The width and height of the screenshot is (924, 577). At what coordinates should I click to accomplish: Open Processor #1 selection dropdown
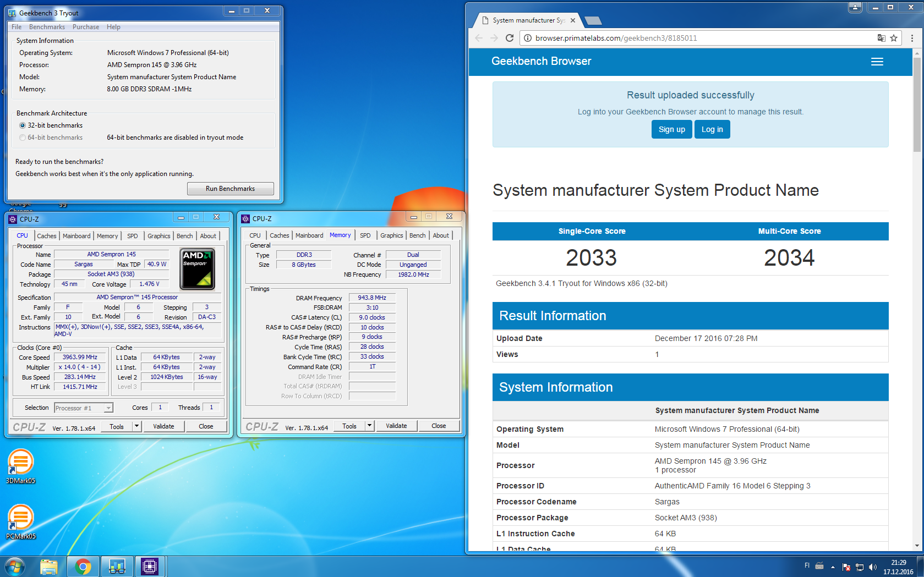coord(84,408)
